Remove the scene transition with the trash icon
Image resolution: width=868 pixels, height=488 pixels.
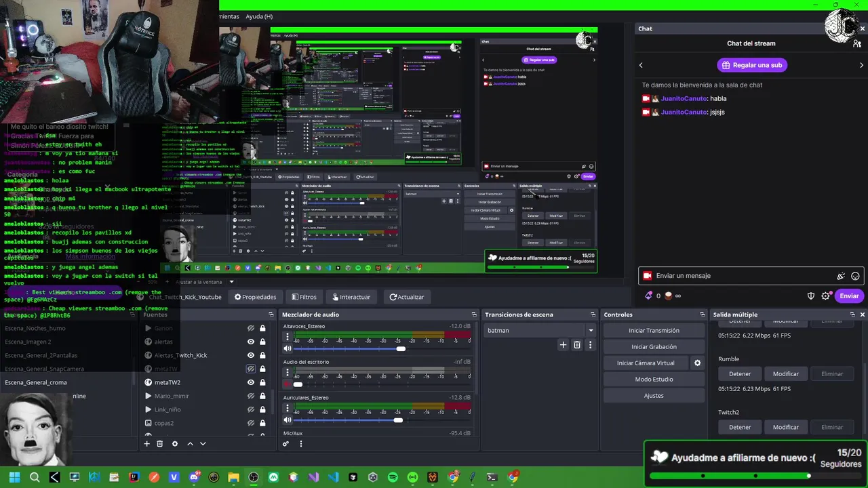point(577,345)
